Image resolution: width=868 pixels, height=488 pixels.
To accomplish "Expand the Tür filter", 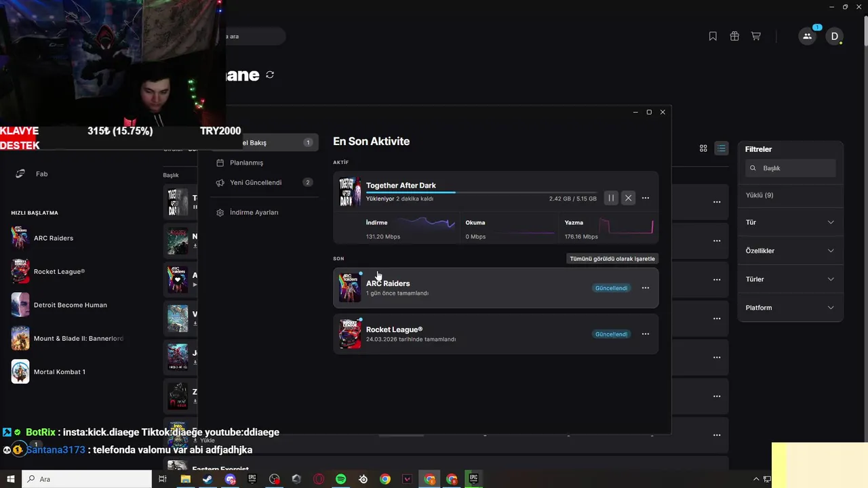I will click(790, 222).
